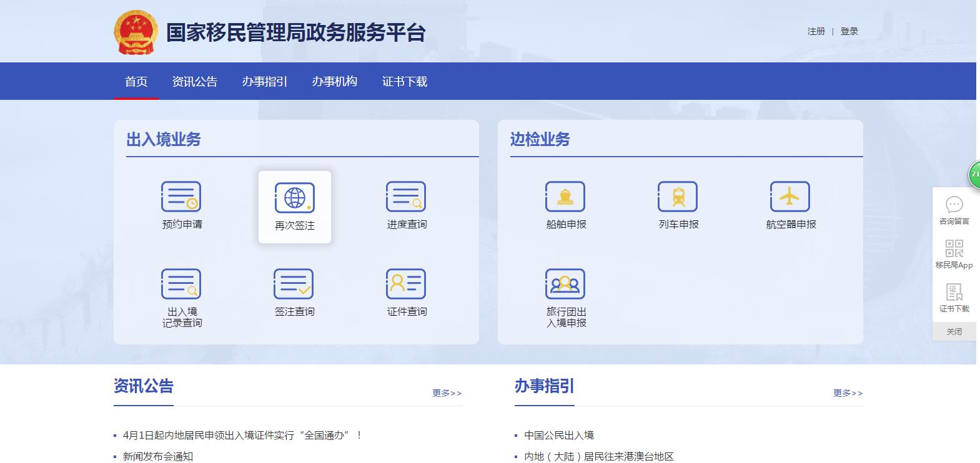The width and height of the screenshot is (980, 463).
Task: Click the 登录 login link
Action: pyautogui.click(x=849, y=31)
